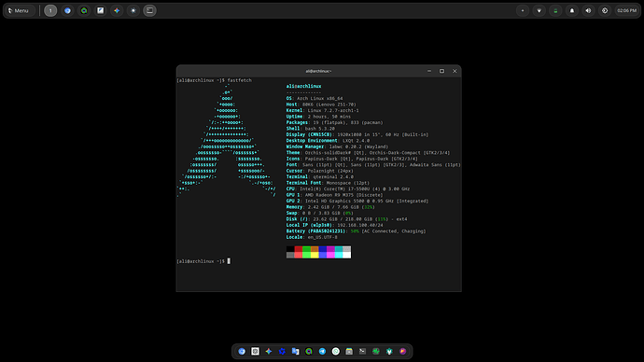Open the power/session tray icon next to the clock
Viewport: 644px width, 362px height.
pos(605,10)
